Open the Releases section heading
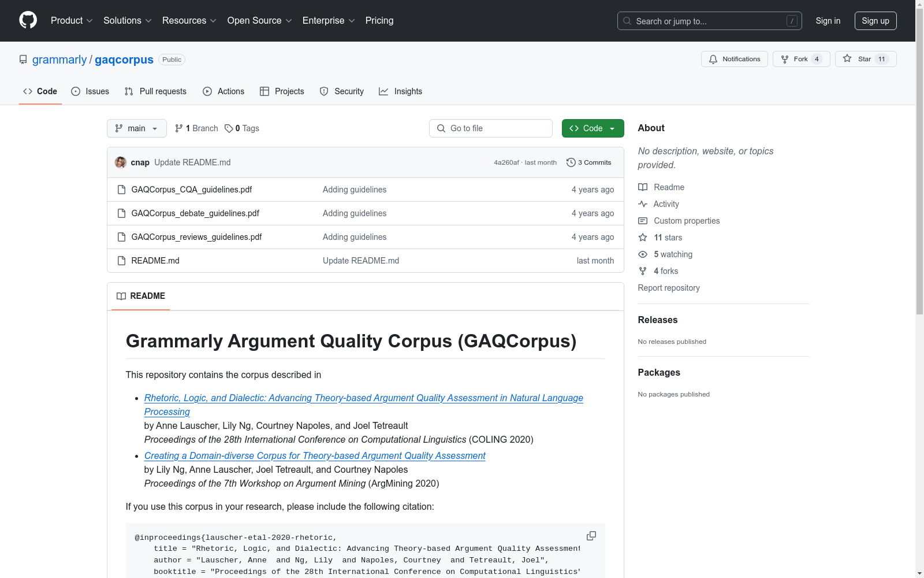Image resolution: width=924 pixels, height=578 pixels. (x=658, y=320)
